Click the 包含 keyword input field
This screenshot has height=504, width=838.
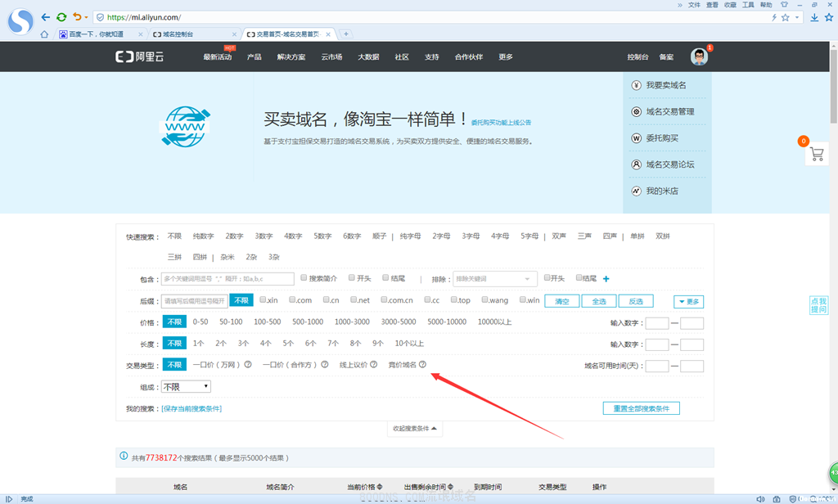(228, 279)
